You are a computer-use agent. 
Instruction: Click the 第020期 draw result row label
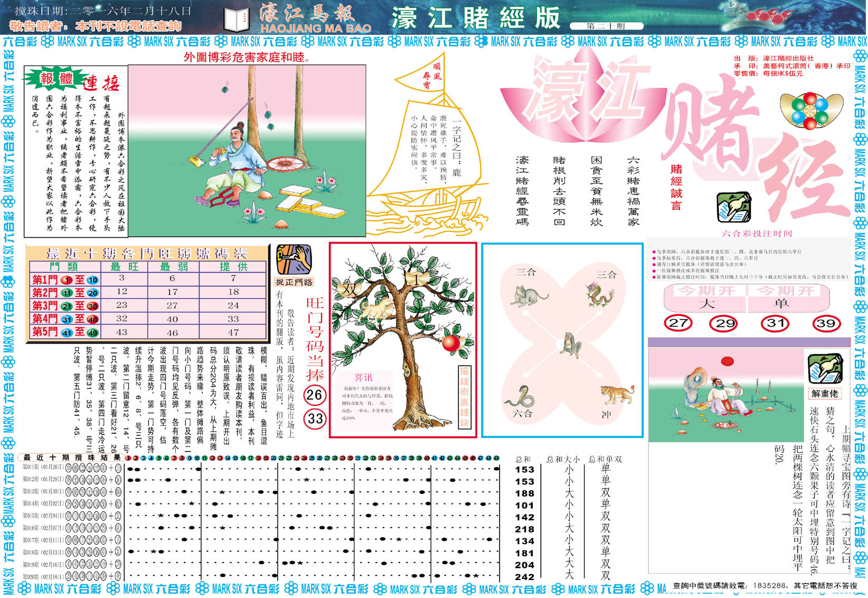43,577
